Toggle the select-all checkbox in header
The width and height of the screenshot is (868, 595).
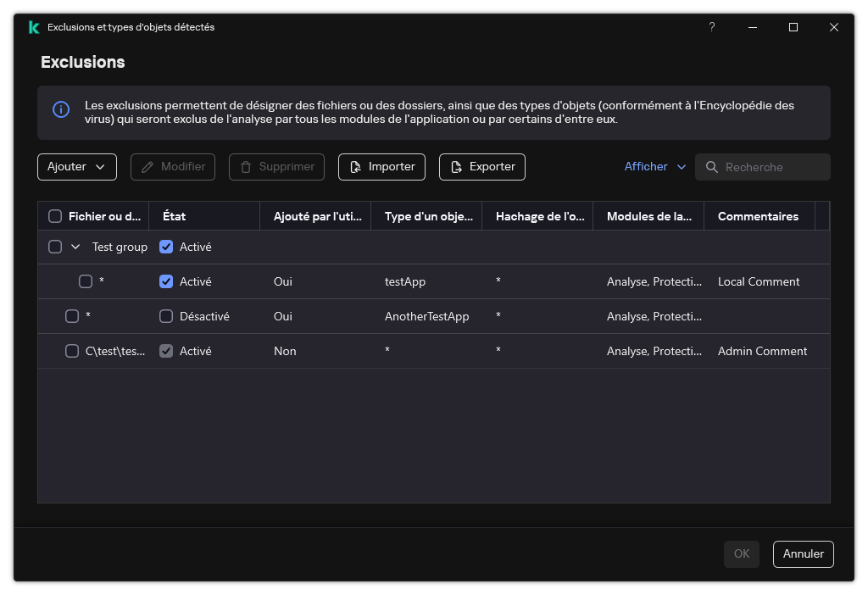(55, 216)
